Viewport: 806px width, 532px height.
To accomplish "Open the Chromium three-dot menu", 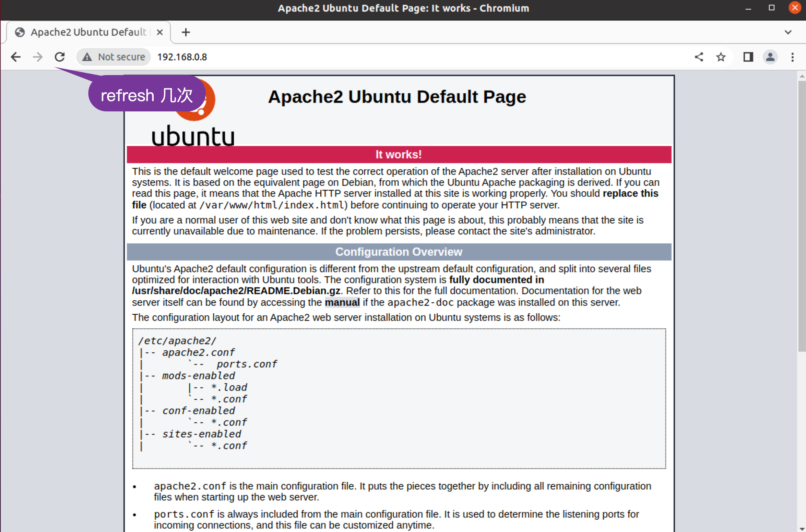I will pos(793,57).
